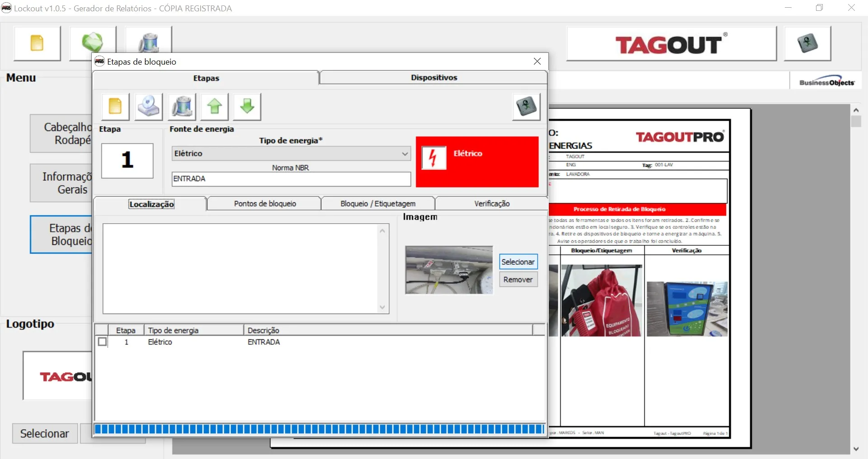868x459 pixels.
Task: Click the ENTRADA cell in the steps table
Action: pyautogui.click(x=264, y=342)
